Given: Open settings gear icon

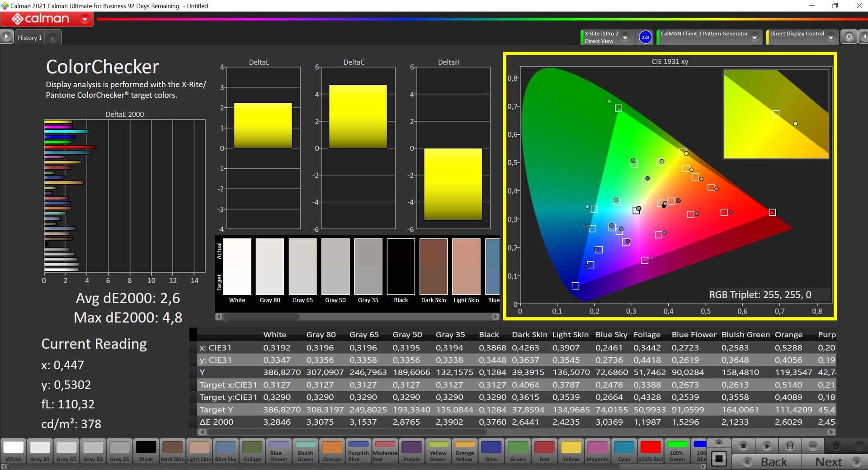Looking at the screenshot, I should 849,37.
